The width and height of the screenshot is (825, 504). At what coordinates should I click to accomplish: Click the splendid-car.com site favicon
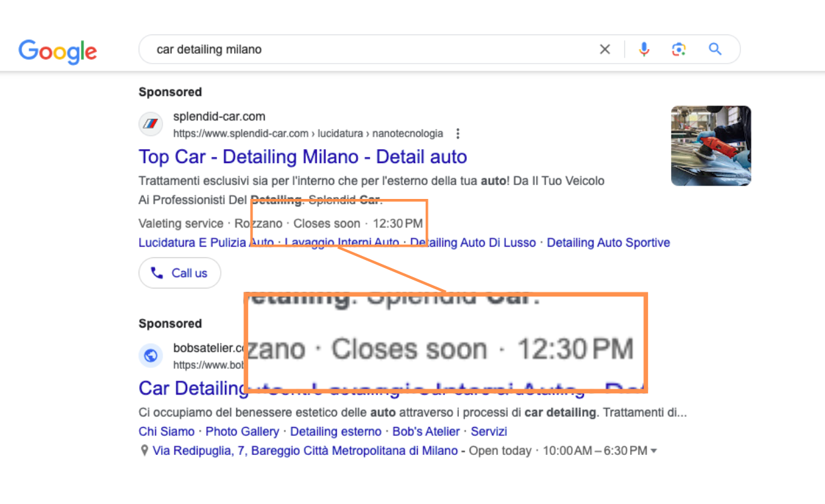(151, 124)
